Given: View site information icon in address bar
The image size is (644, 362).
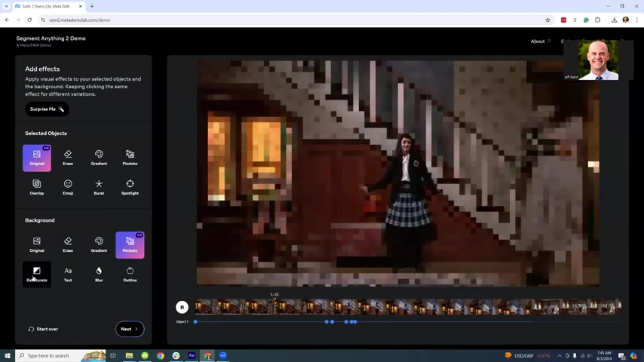Looking at the screenshot, I should point(43,20).
